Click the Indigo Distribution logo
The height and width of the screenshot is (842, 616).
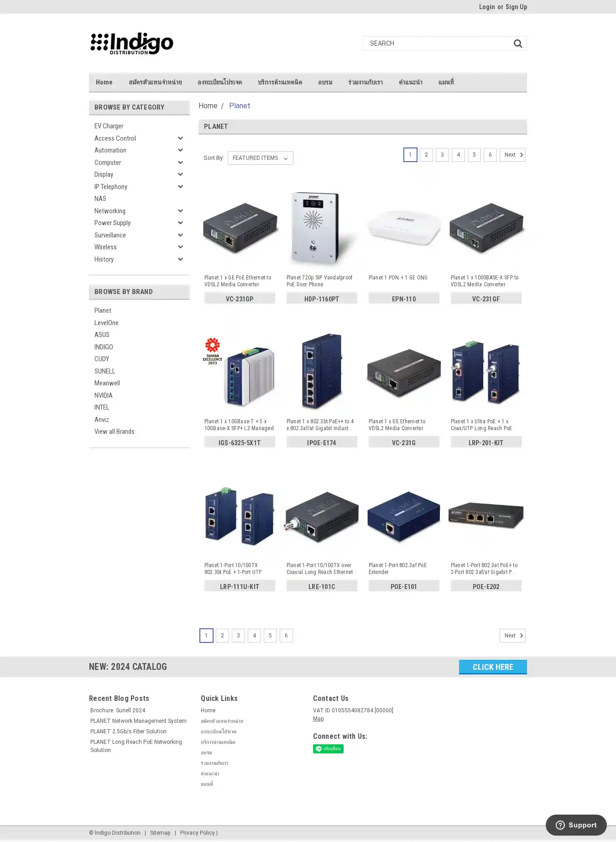click(131, 44)
